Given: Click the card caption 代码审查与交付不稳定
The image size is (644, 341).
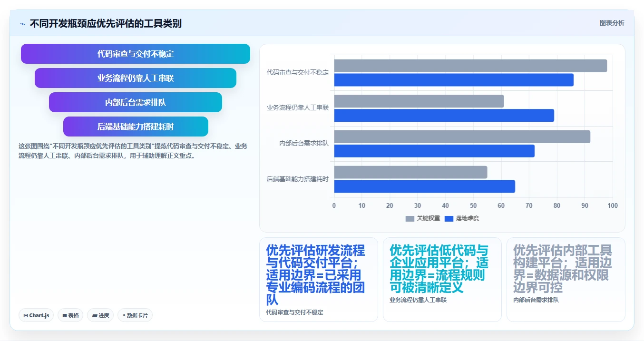Looking at the screenshot, I should pyautogui.click(x=294, y=312).
